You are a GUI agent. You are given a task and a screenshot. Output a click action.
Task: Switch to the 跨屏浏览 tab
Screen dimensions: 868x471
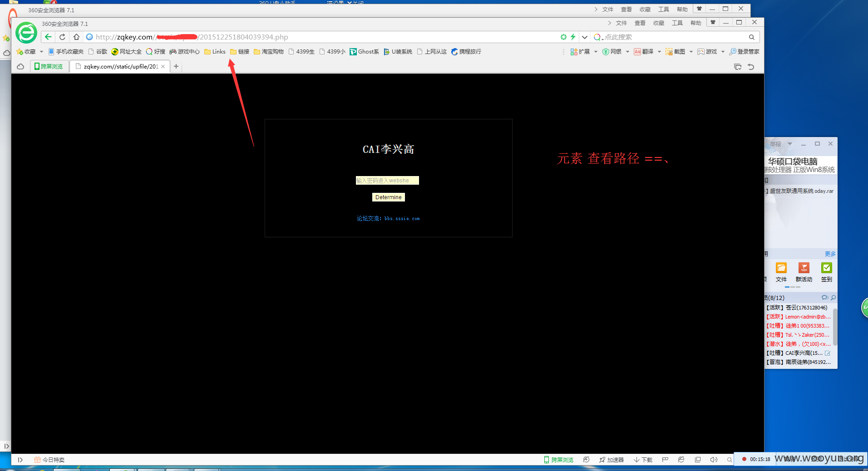[x=49, y=67]
